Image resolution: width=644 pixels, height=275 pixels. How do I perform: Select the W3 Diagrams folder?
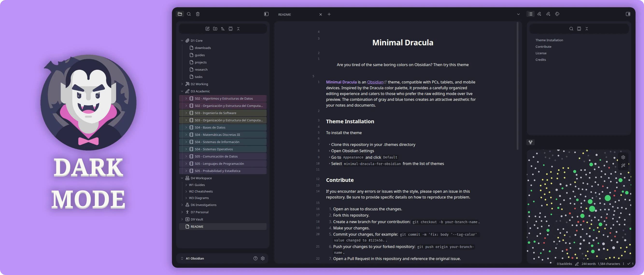click(x=223, y=198)
